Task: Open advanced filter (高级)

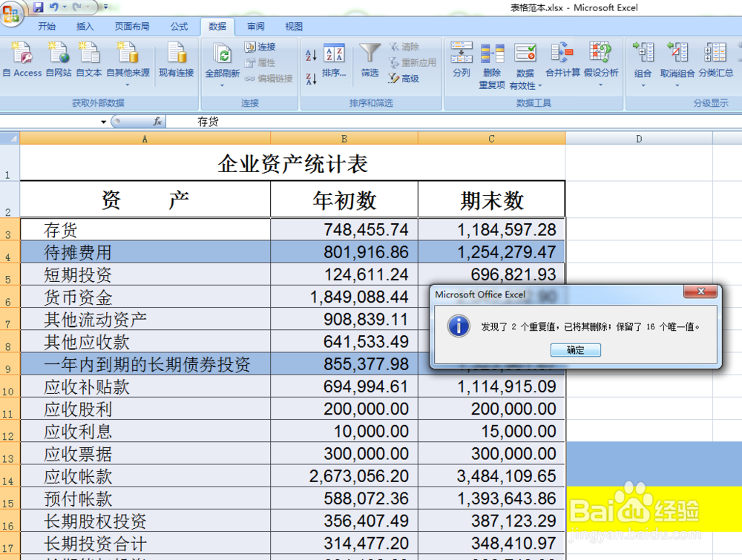Action: click(x=404, y=78)
